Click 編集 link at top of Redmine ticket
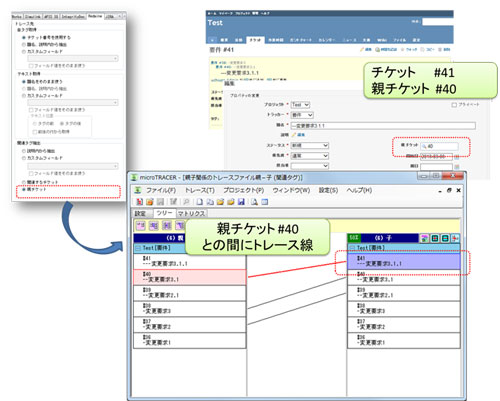The height and width of the screenshot is (401, 500). (x=366, y=50)
